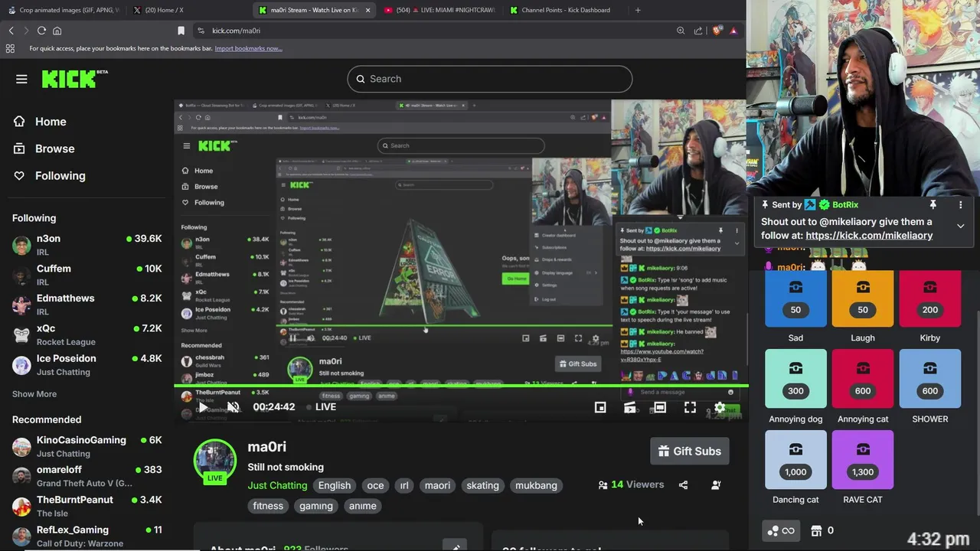
Task: Select the anime tag
Action: point(362,506)
